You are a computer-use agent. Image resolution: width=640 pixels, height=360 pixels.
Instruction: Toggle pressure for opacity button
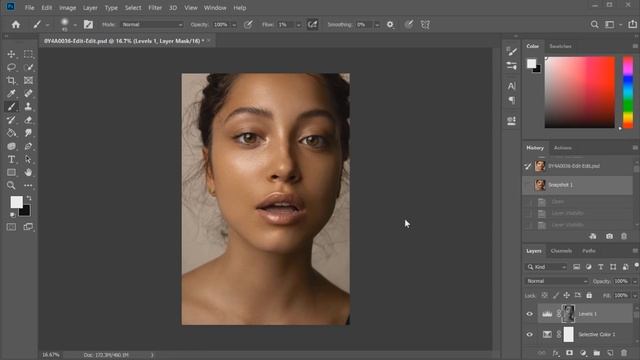248,24
